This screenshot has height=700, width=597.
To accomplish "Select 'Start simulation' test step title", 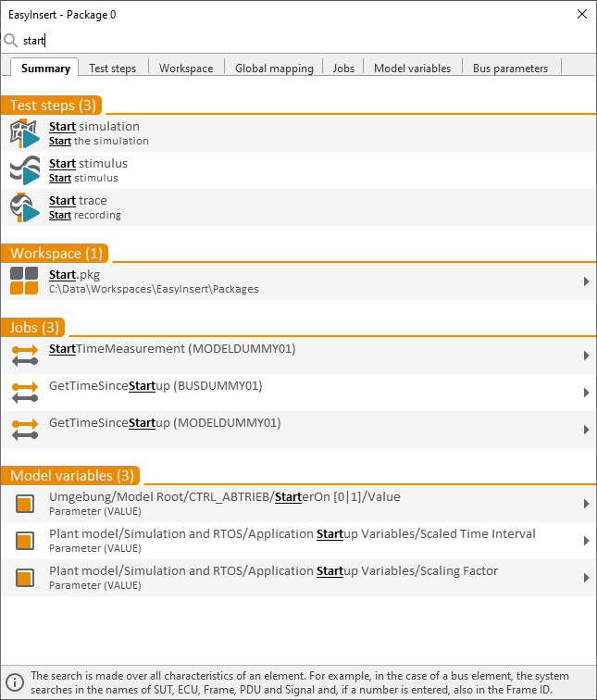I will pos(93,126).
